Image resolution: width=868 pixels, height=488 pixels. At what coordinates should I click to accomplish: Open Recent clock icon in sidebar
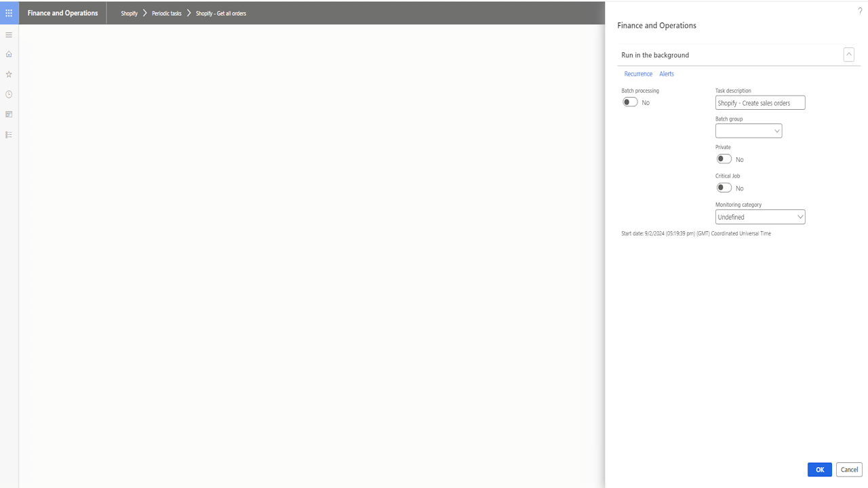(9, 94)
